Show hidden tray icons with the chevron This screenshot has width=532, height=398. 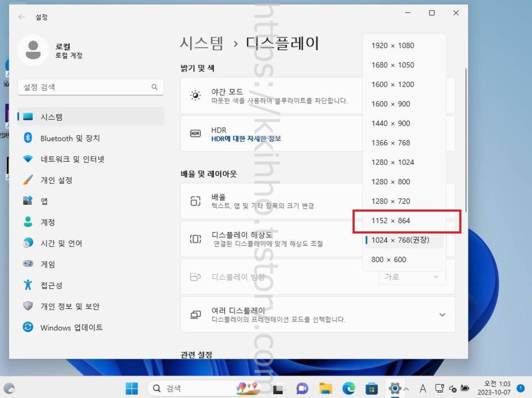point(407,389)
